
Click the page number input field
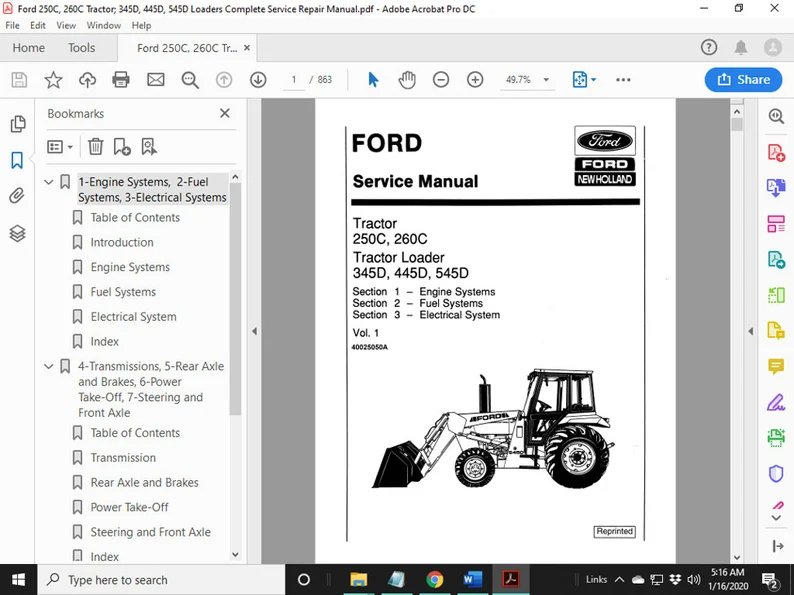293,80
